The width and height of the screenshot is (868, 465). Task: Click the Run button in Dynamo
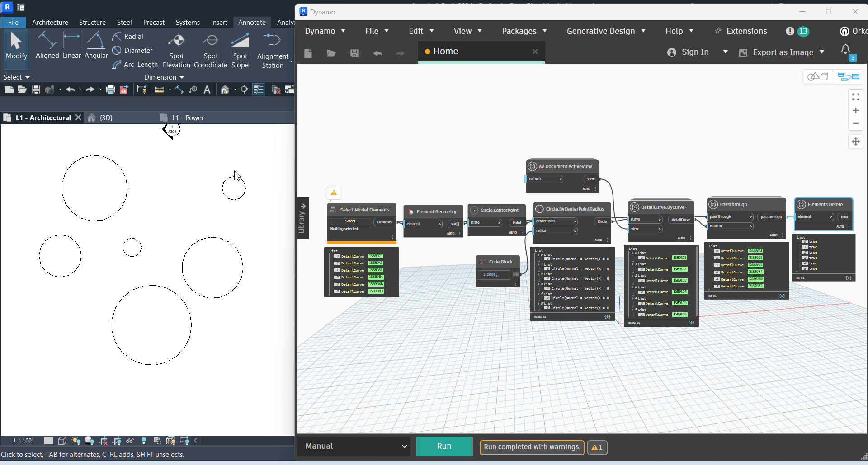[x=444, y=446]
